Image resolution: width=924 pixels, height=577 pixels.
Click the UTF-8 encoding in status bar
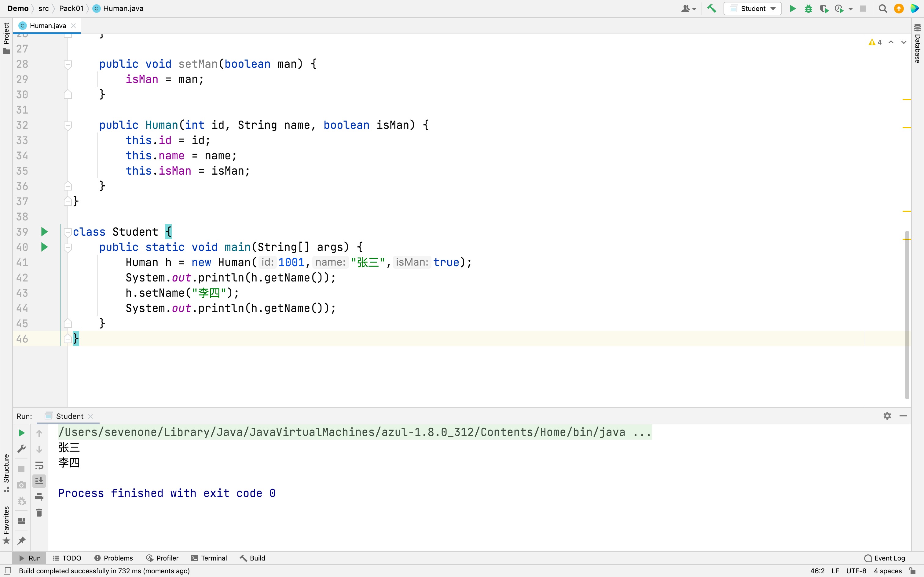click(x=856, y=571)
